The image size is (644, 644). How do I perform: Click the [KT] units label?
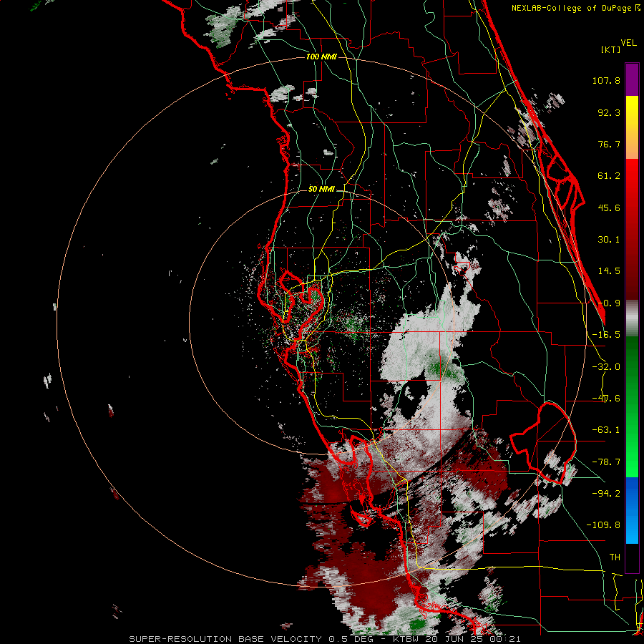pos(610,49)
